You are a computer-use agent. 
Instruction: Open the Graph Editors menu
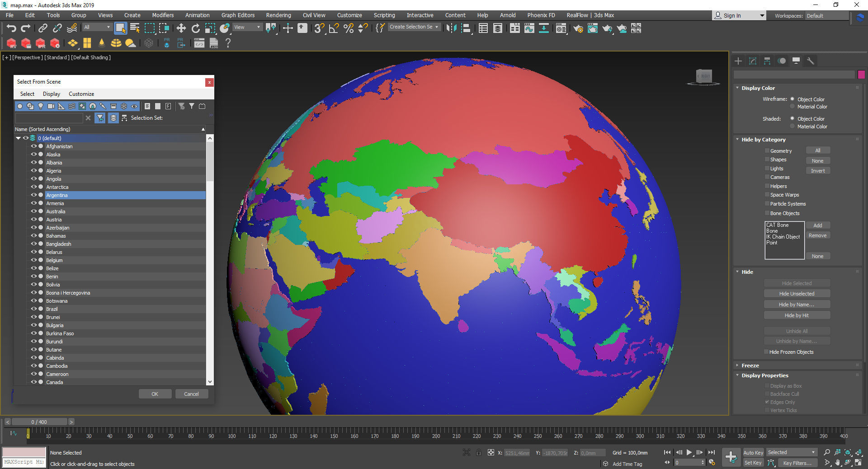238,15
